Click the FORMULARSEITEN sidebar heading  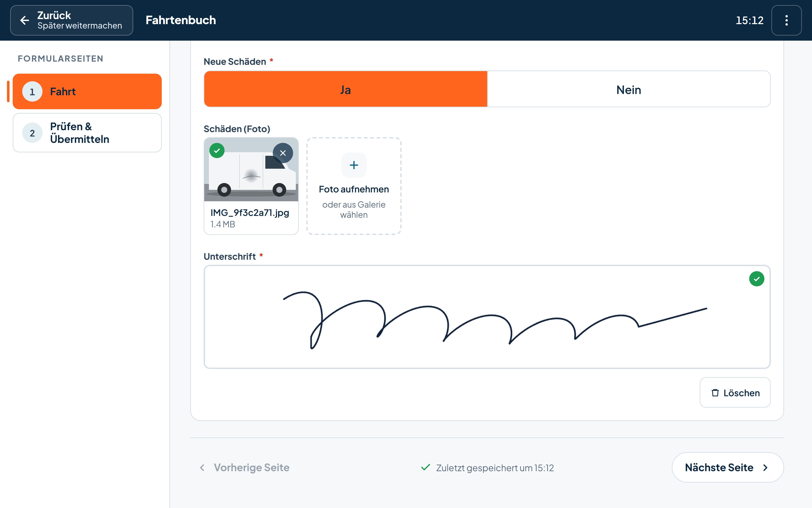tap(60, 58)
